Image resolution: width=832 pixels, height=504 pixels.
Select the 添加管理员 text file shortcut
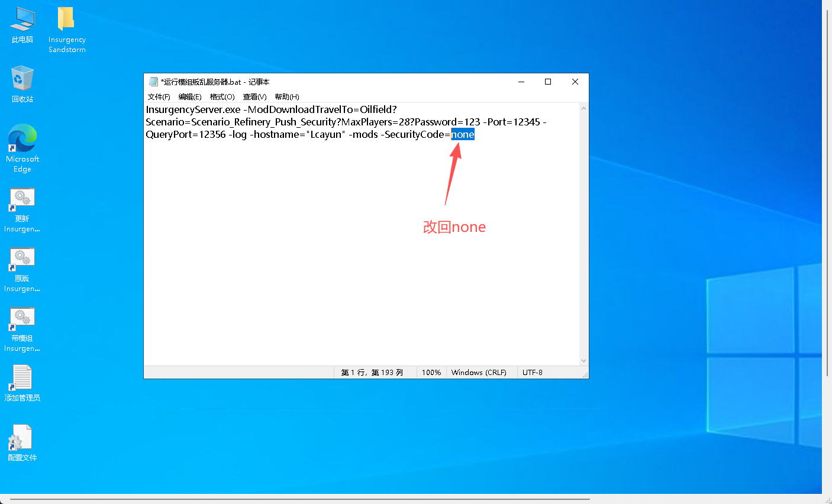pyautogui.click(x=22, y=383)
